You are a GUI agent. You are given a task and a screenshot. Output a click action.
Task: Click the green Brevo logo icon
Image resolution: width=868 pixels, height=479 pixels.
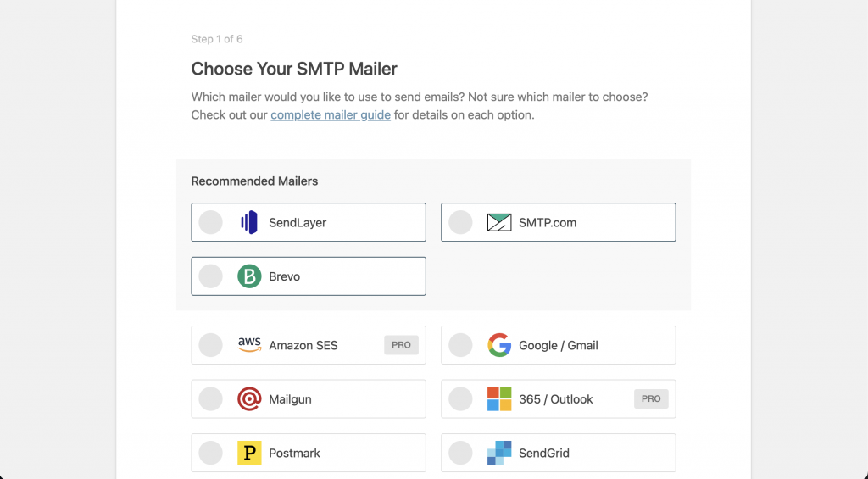(x=249, y=276)
